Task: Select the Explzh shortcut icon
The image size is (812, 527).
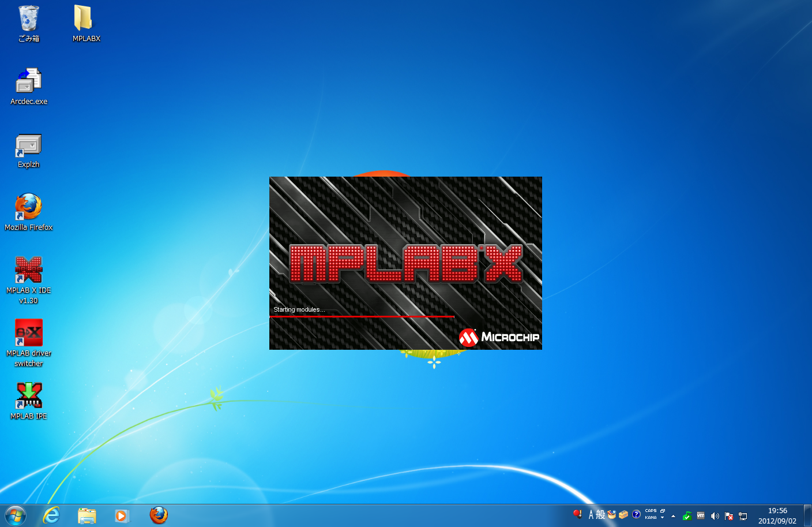Action: click(x=28, y=150)
